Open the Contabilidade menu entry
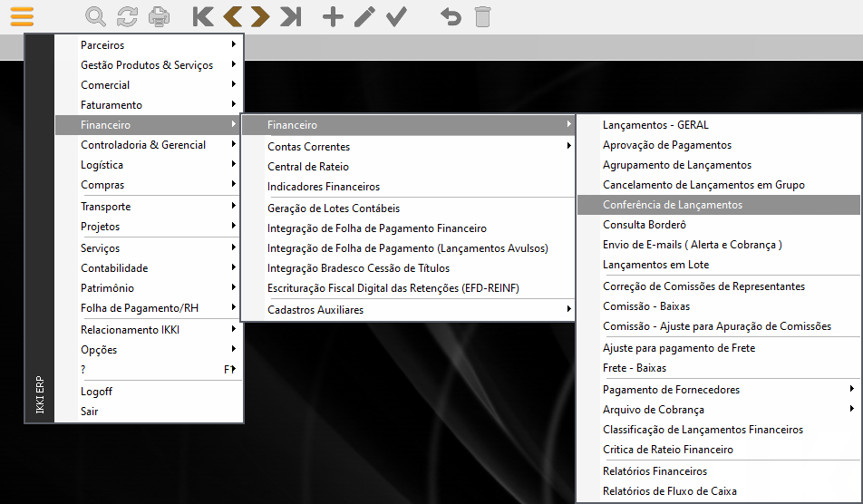863x504 pixels. click(149, 268)
